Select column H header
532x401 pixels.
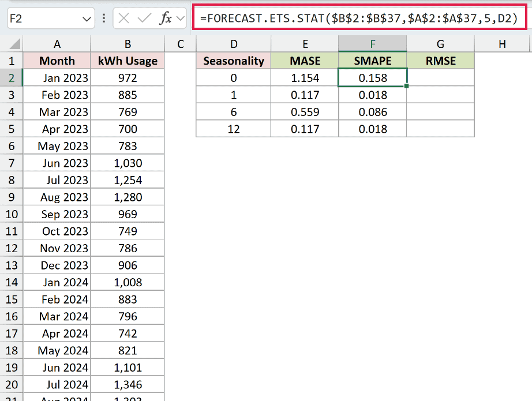[x=502, y=44]
